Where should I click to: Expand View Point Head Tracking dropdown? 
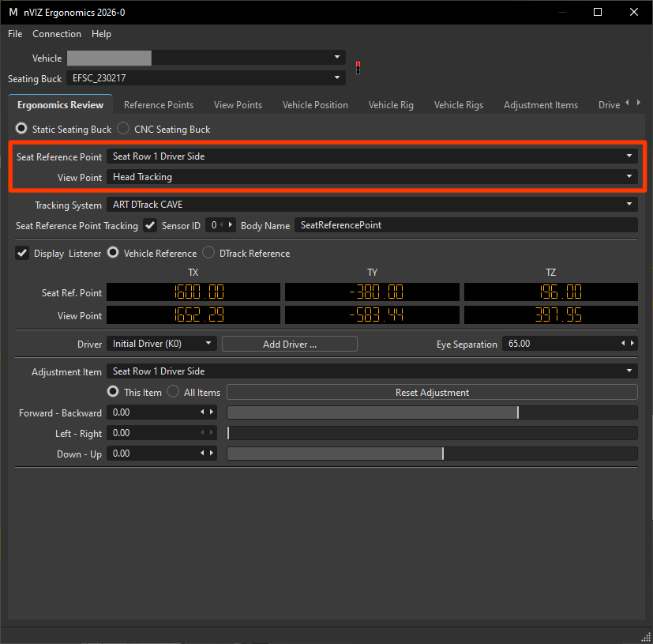tap(372, 177)
